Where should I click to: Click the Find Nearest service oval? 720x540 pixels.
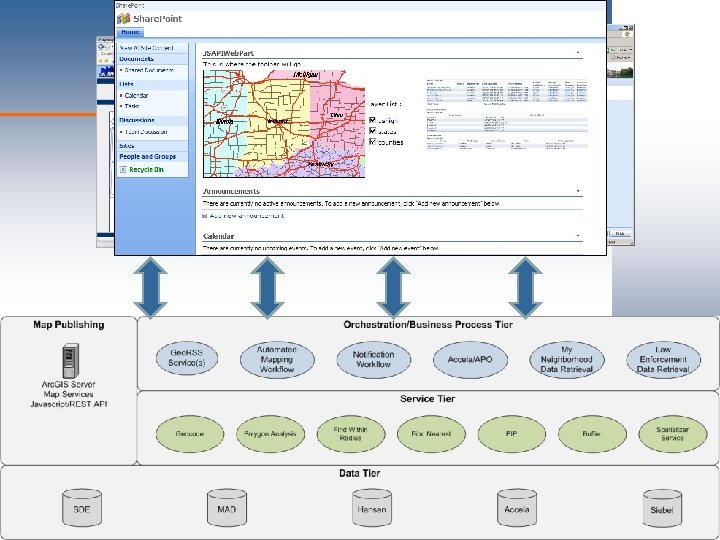[x=431, y=434]
